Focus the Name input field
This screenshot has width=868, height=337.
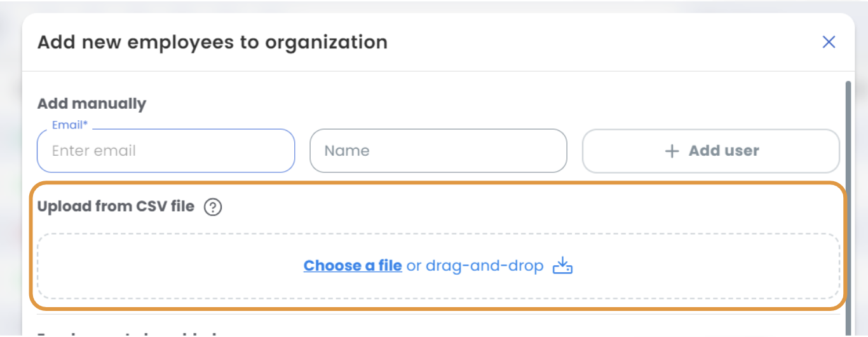[x=438, y=151]
